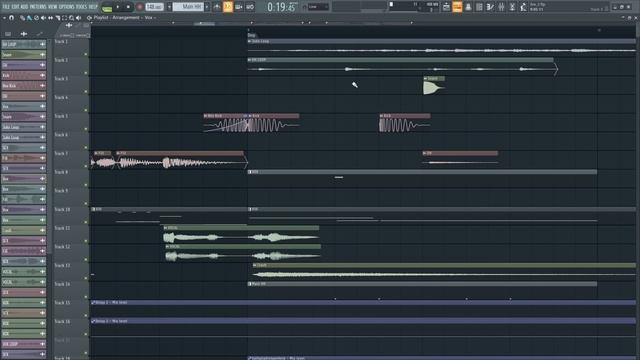640x360 pixels.
Task: Mute Track 11 with its green dot
Action: pyautogui.click(x=86, y=241)
